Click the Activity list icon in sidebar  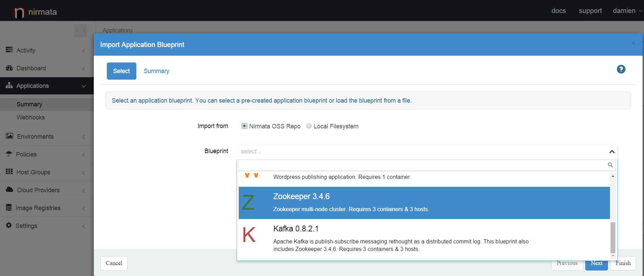pos(9,50)
